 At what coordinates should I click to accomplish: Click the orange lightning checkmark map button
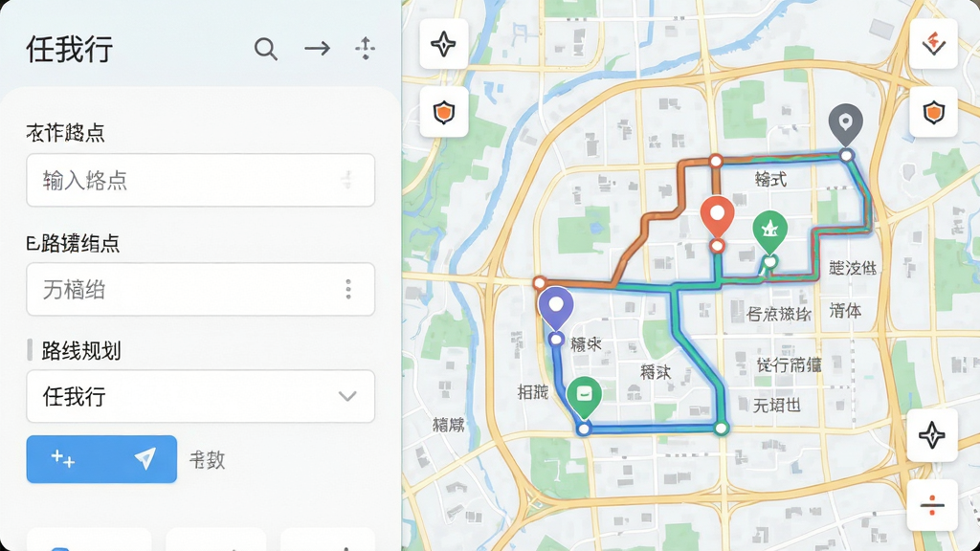click(934, 44)
